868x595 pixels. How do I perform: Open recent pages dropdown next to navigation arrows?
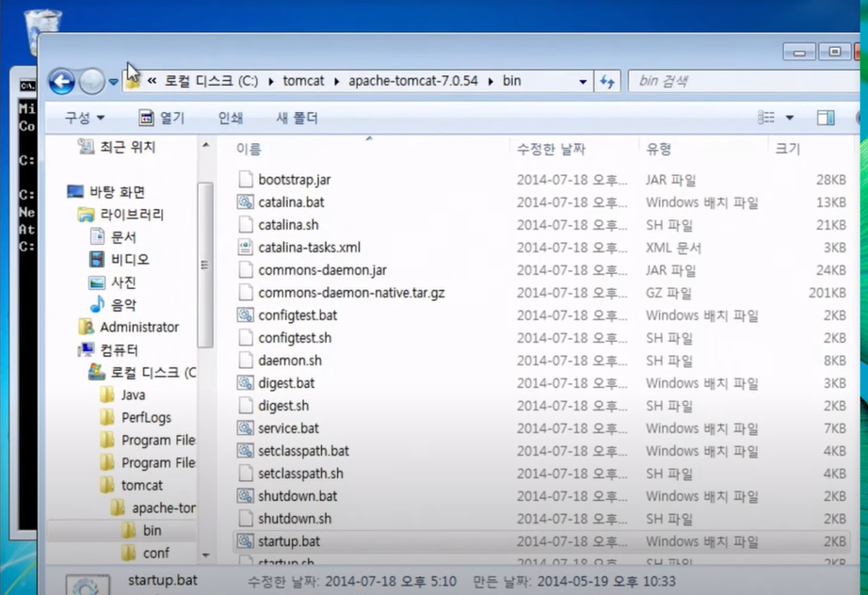[x=114, y=82]
